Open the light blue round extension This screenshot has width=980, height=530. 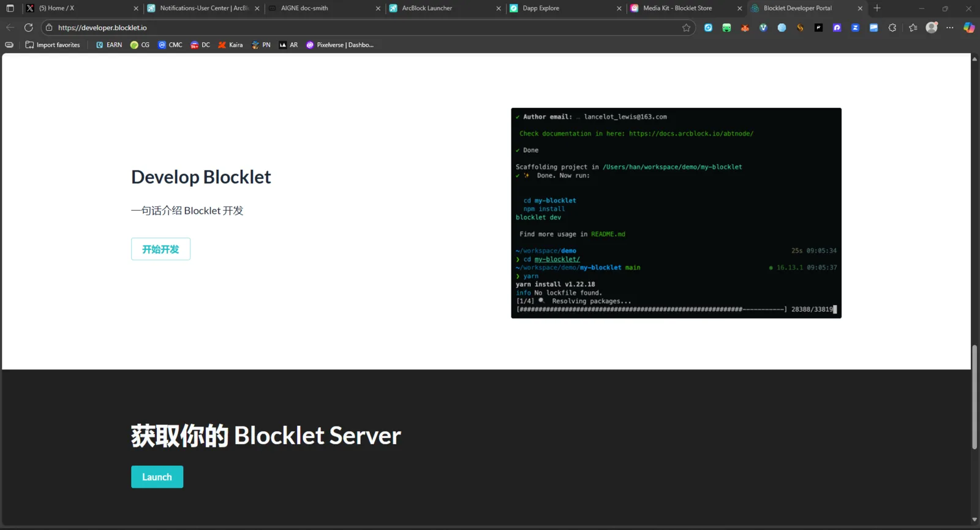pyautogui.click(x=782, y=28)
